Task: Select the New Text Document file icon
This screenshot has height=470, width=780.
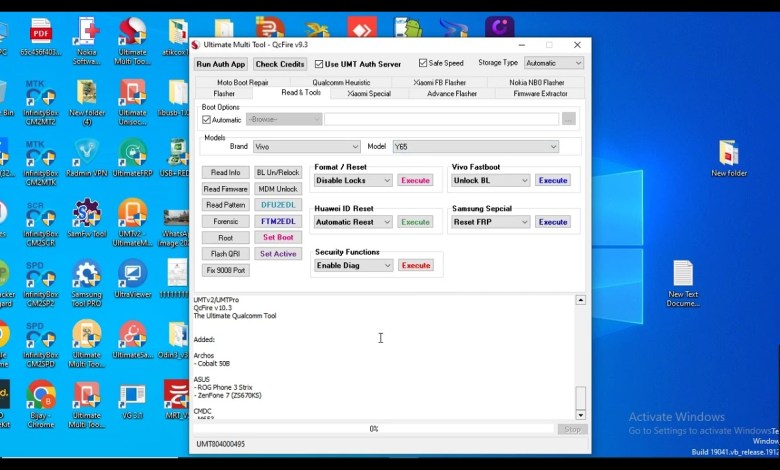Action: pyautogui.click(x=683, y=276)
